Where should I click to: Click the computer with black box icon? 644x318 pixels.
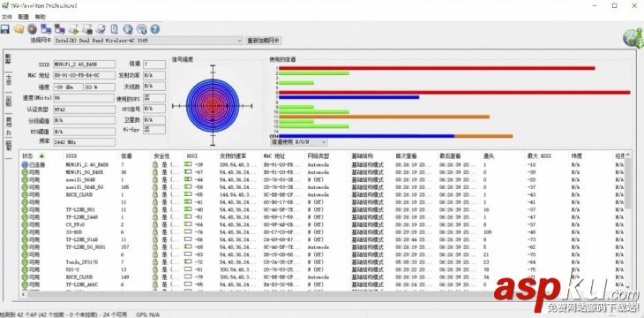coord(86,29)
